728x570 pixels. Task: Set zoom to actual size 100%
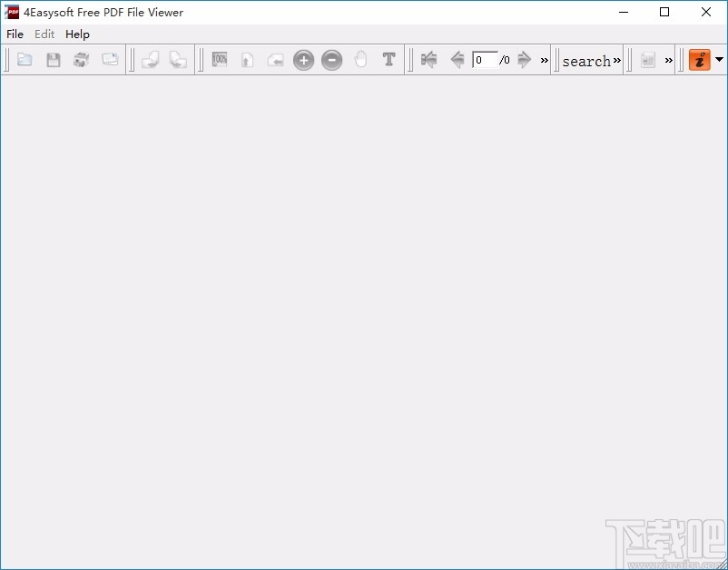[x=219, y=60]
